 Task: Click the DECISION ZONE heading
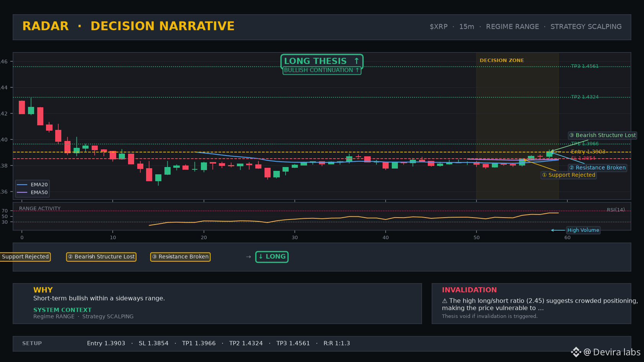coord(501,61)
